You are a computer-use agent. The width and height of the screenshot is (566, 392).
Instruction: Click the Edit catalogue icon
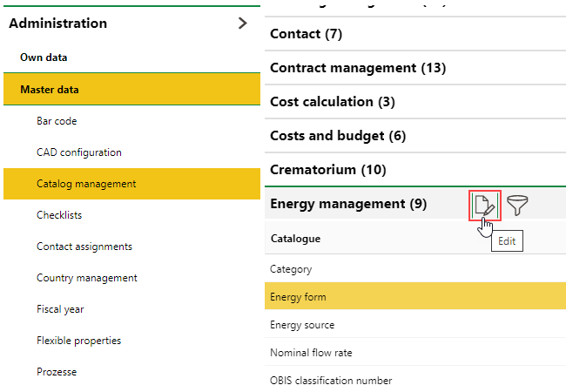pos(484,205)
